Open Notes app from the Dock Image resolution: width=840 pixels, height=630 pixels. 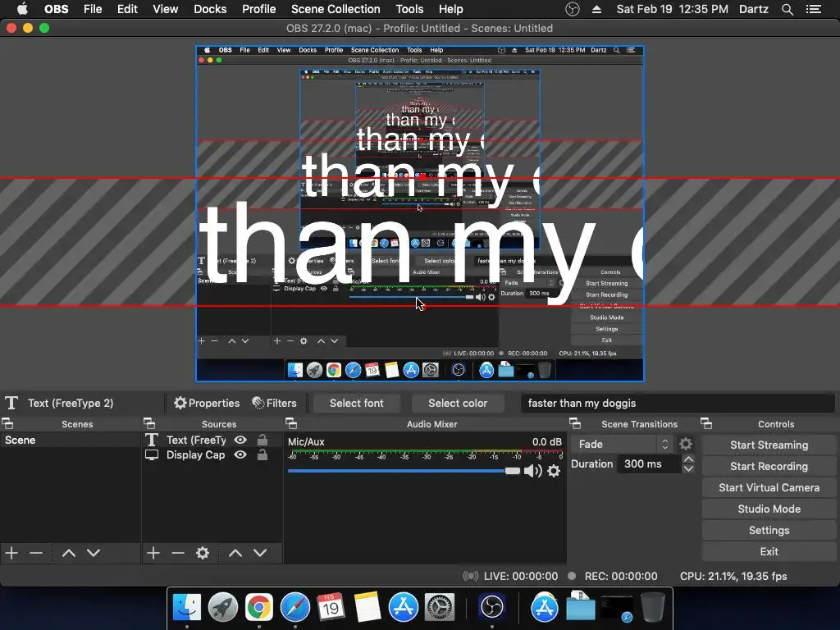367,607
